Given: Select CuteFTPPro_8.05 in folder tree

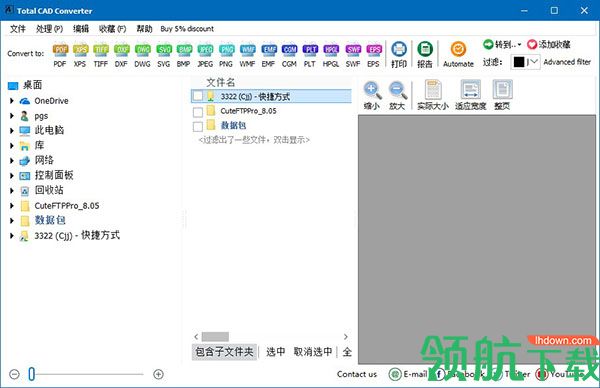Looking at the screenshot, I should 67,206.
